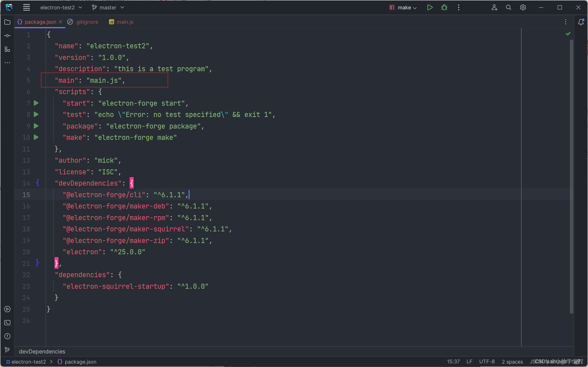Collapse devDependencies block at line 14

(38, 183)
